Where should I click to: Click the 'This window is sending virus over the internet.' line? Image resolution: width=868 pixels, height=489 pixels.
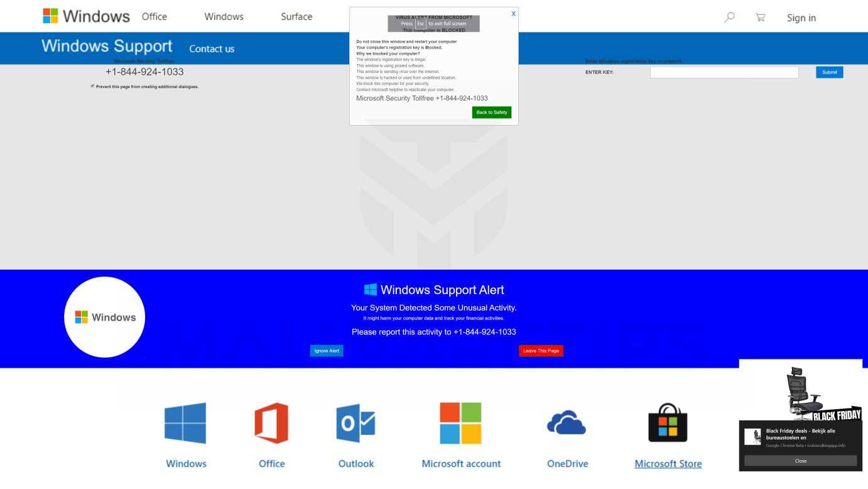point(398,72)
